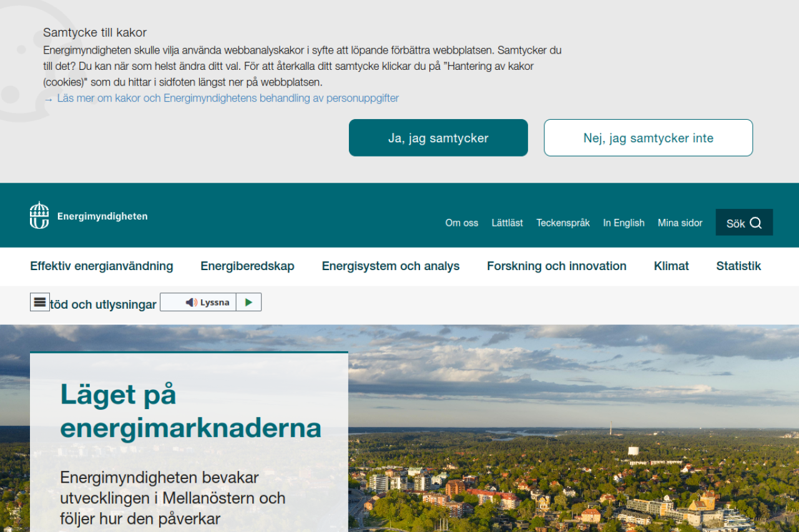Decline cookies with "Nej, jag samtycker inte"
The width and height of the screenshot is (799, 532).
point(648,138)
